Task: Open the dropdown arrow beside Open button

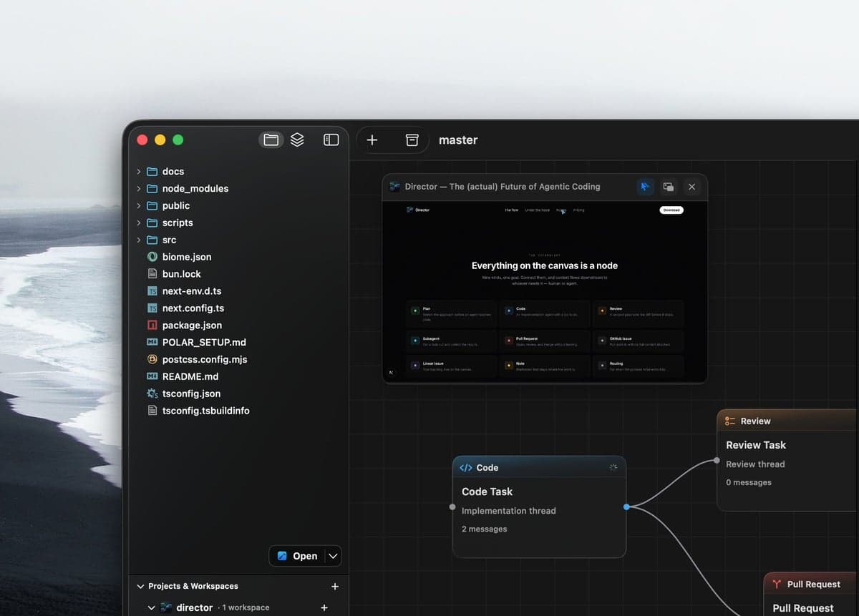Action: pos(333,556)
